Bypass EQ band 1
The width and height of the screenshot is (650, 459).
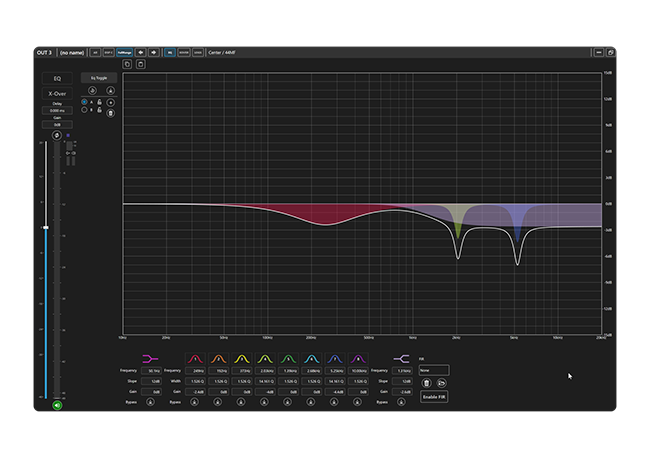coord(194,402)
